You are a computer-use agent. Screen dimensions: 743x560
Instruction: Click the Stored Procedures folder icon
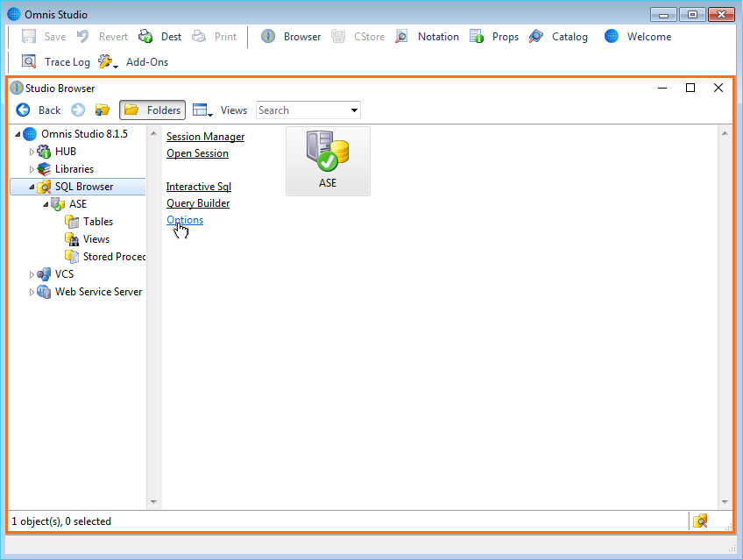pyautogui.click(x=72, y=257)
